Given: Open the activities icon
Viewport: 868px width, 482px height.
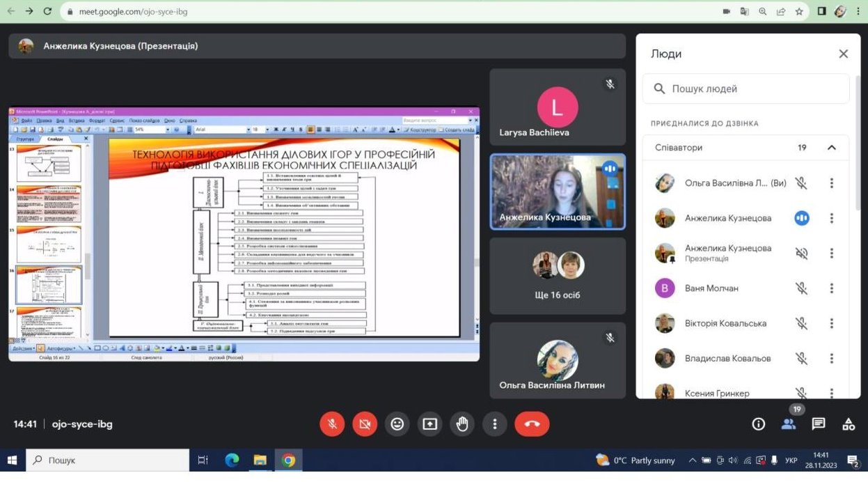Looking at the screenshot, I should click(849, 423).
